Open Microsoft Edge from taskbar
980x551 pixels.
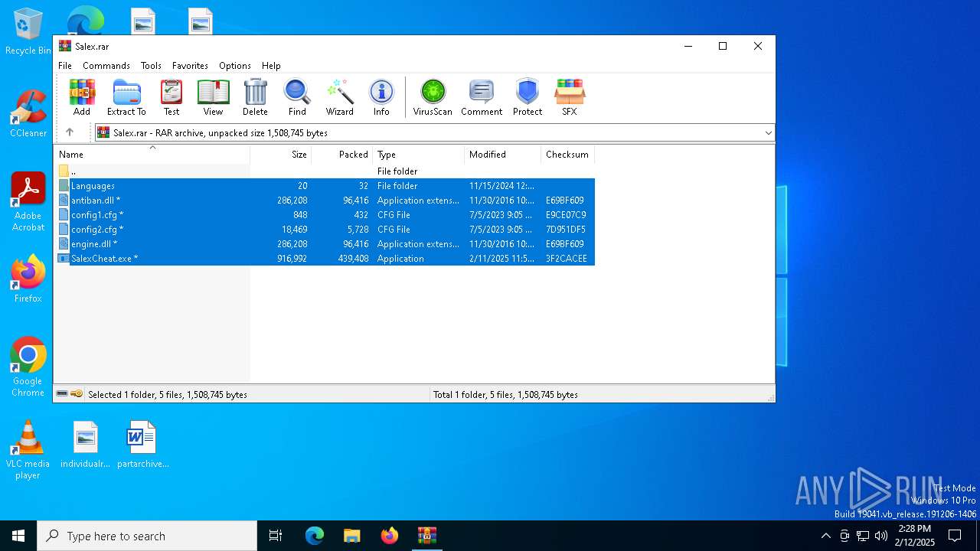[314, 536]
